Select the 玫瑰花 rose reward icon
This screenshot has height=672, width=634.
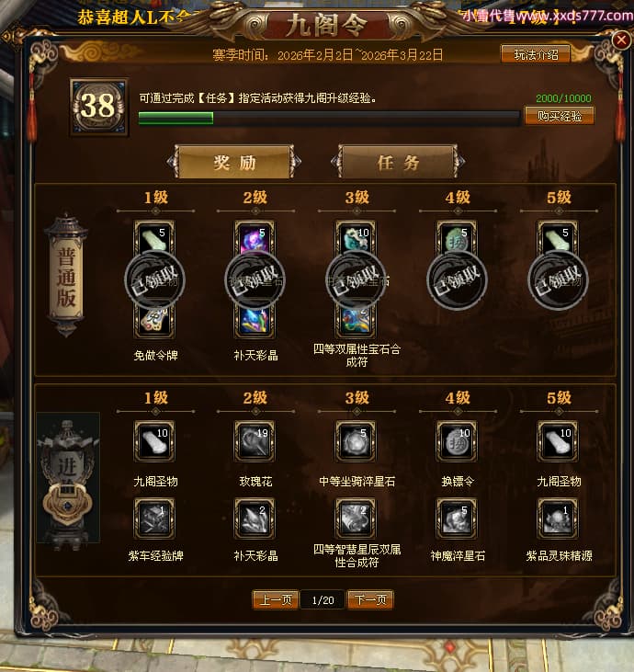click(x=255, y=441)
